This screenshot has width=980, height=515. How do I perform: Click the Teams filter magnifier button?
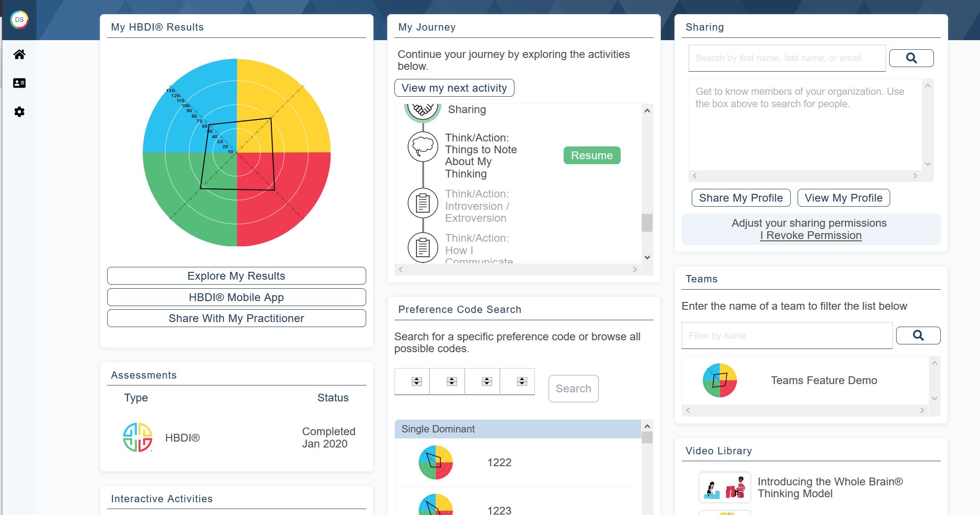click(918, 336)
